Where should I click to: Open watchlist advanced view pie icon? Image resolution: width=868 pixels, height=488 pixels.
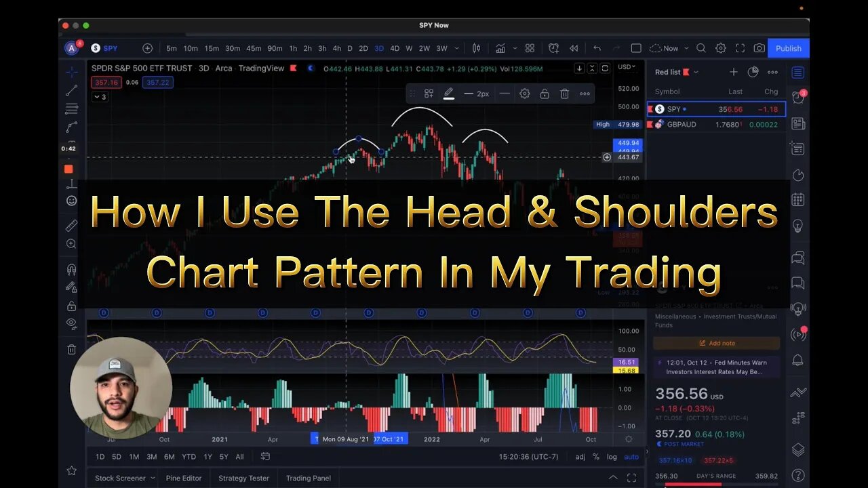[753, 72]
